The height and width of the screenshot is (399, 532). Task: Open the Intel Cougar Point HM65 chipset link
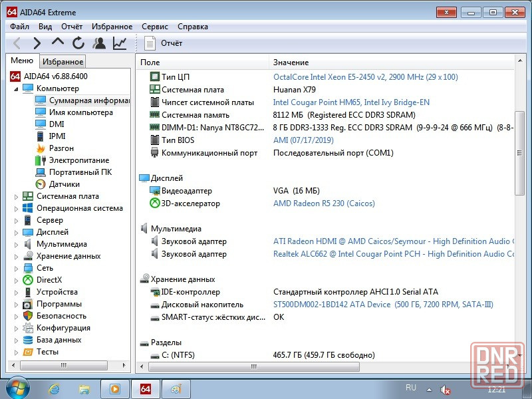(351, 102)
